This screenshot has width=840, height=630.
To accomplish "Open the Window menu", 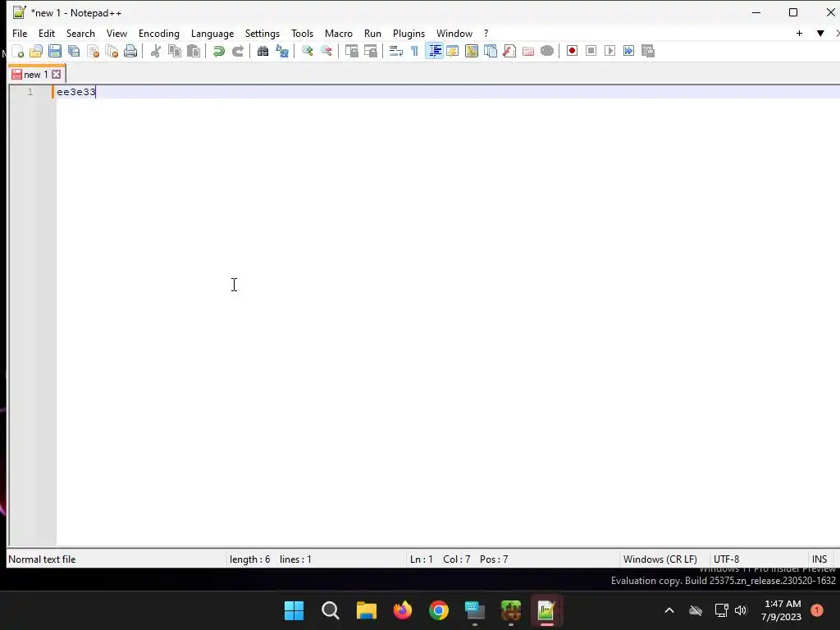I will pyautogui.click(x=454, y=33).
